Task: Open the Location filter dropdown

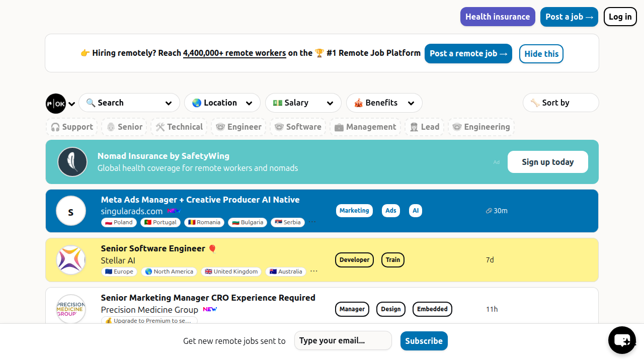Action: pos(222,103)
